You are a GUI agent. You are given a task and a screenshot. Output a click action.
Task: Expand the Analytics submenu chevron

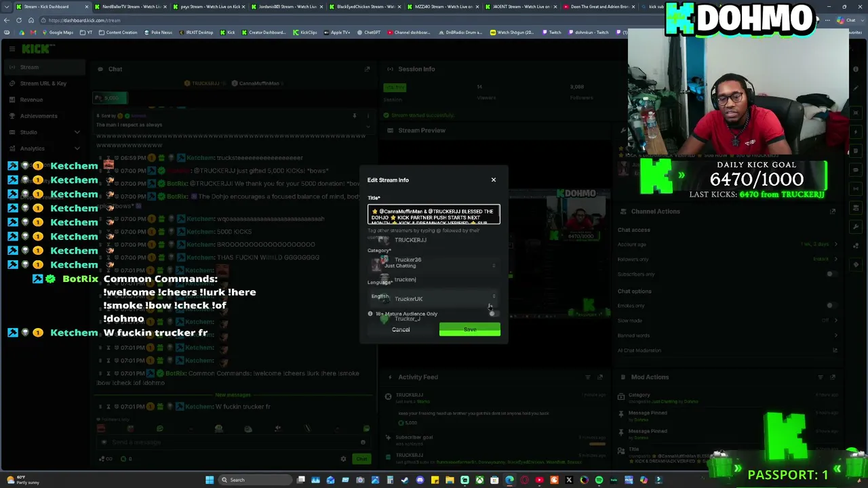(x=77, y=148)
